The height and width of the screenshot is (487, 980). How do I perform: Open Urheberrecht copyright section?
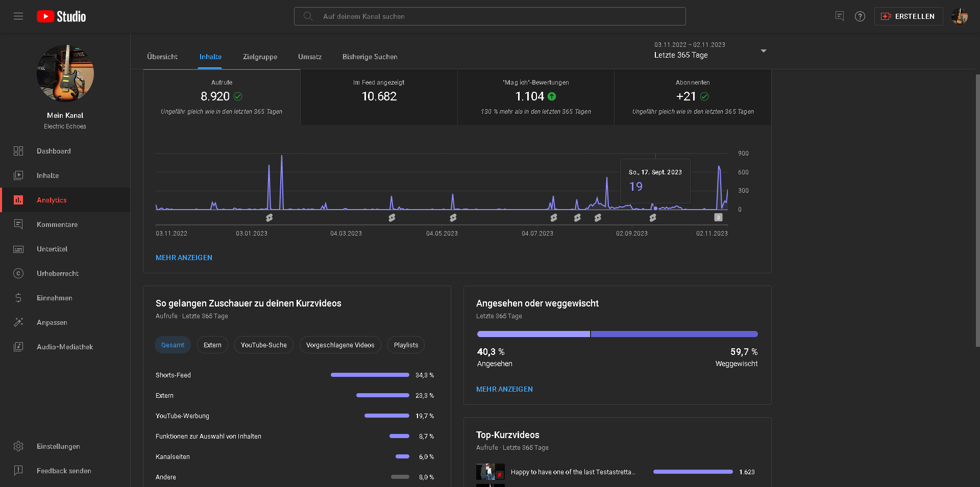point(57,273)
